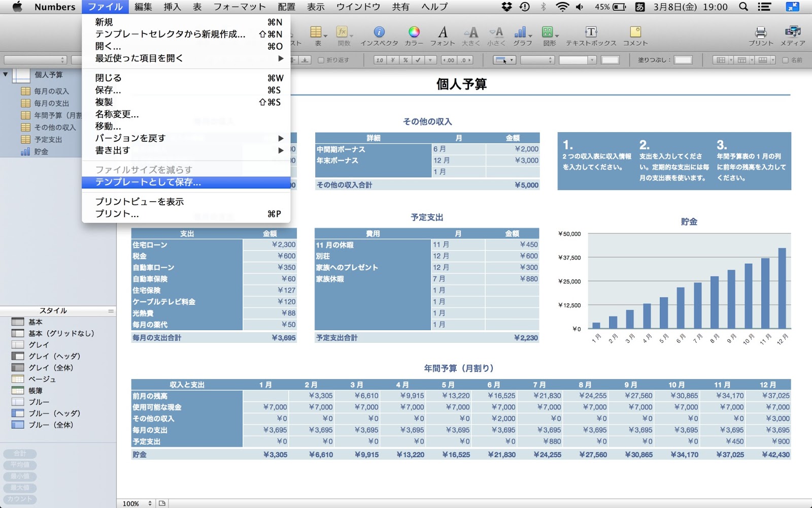Viewport: 812px width, 508px height.
Task: Click the 最大値 maximum button
Action: [x=20, y=488]
